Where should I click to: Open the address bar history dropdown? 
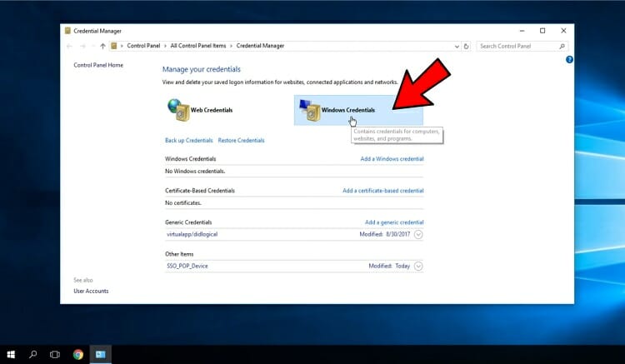point(456,47)
